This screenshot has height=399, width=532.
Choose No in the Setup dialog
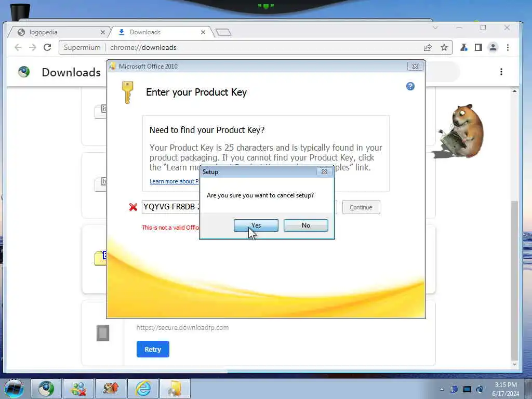pyautogui.click(x=305, y=225)
